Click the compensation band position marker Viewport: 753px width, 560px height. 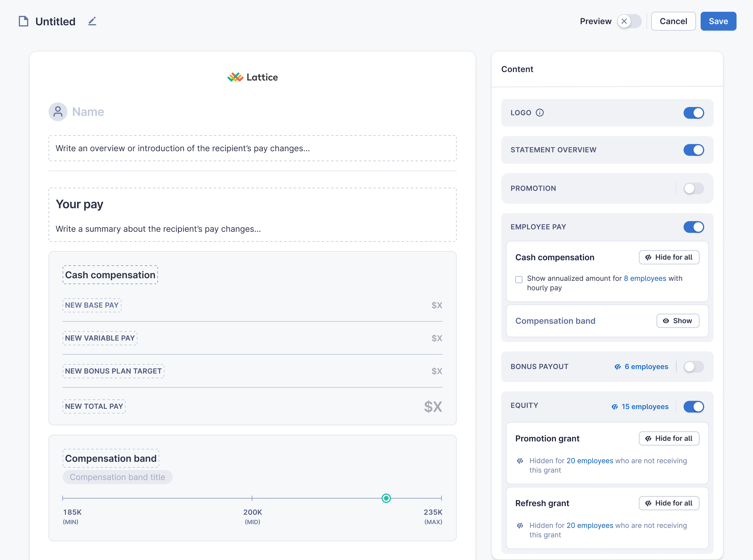click(386, 498)
